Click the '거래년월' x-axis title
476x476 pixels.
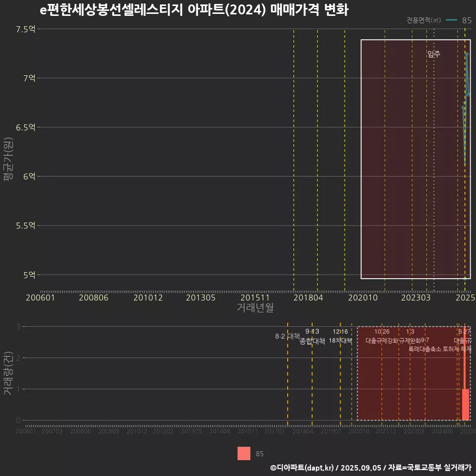[x=255, y=307]
